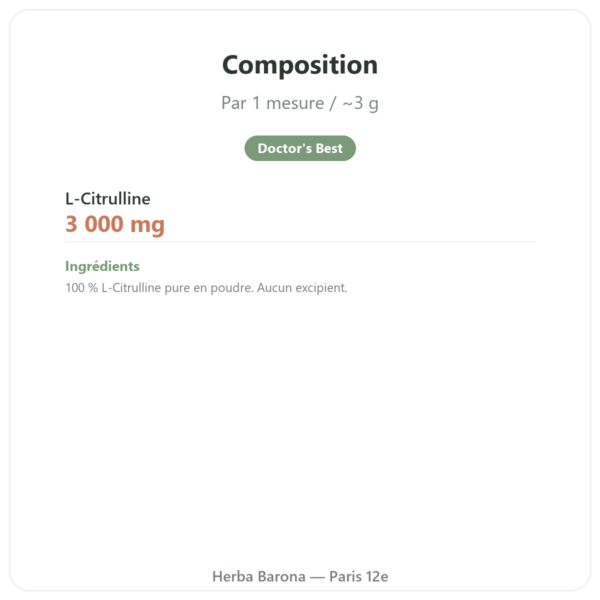Click the word 'Best' inside the badge
The height and width of the screenshot is (600, 600).
[329, 148]
